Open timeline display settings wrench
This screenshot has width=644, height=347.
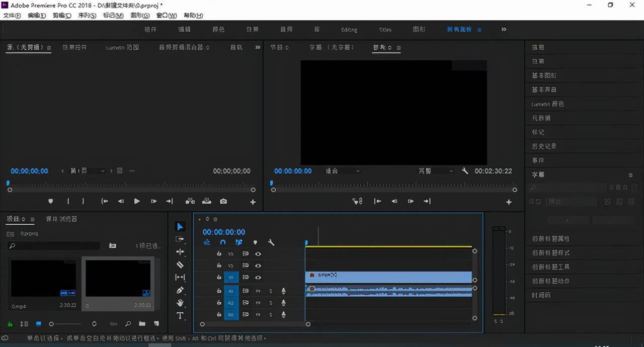click(271, 242)
